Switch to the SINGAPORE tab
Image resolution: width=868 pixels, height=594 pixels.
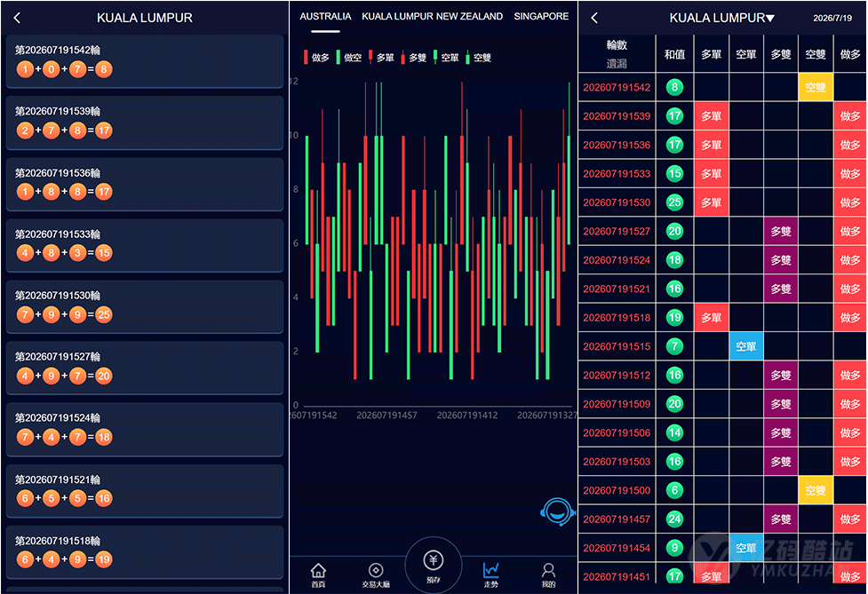[x=541, y=17]
